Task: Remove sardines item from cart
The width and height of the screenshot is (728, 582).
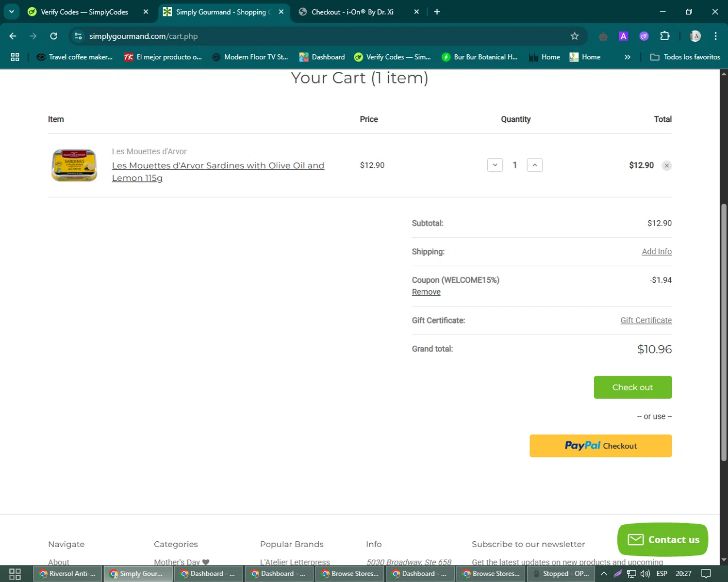Action: coord(667,166)
